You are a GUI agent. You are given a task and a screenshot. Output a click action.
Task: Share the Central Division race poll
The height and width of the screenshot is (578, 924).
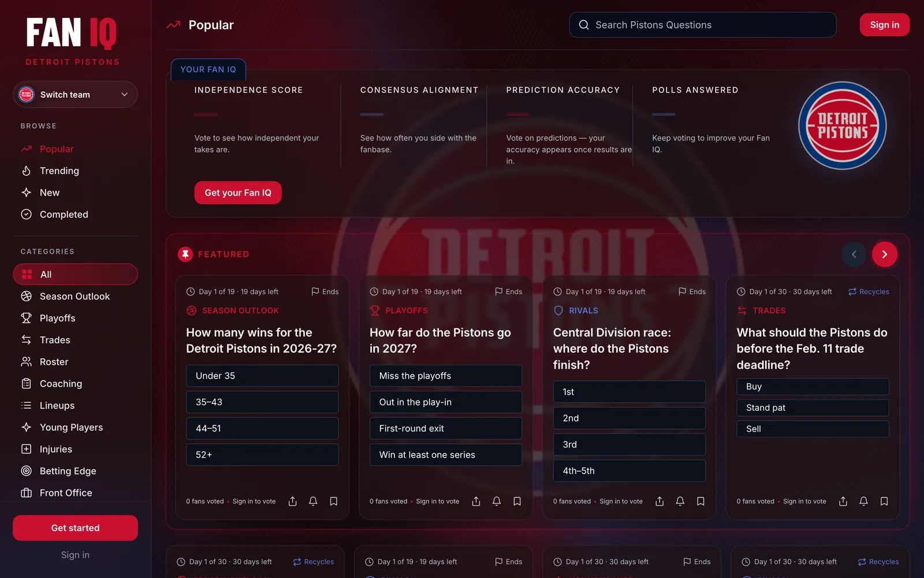click(660, 501)
